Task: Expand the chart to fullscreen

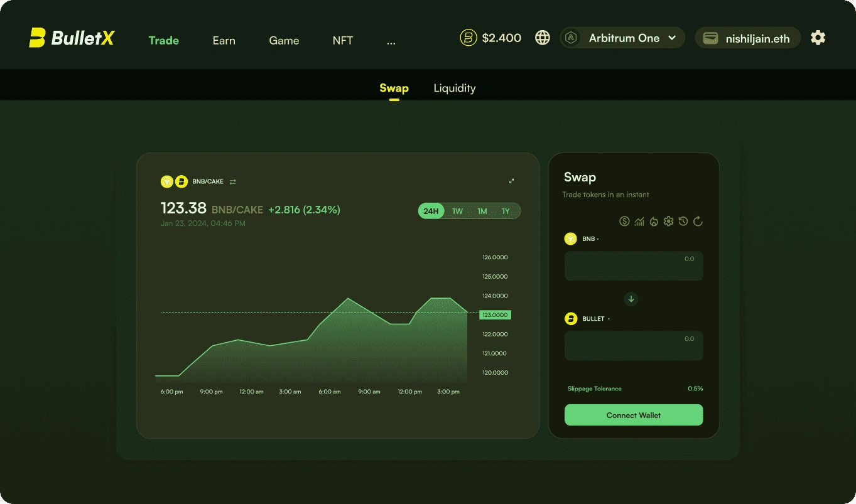Action: tap(512, 181)
